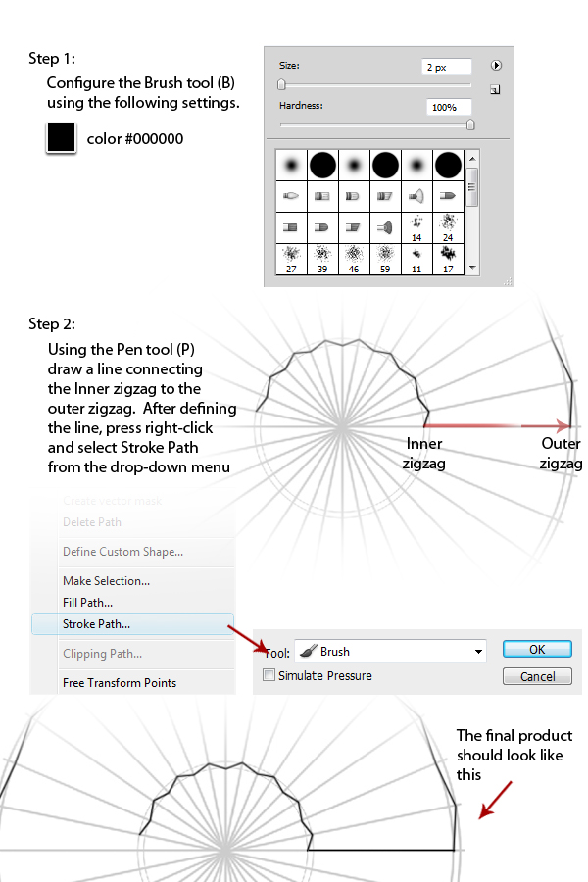The height and width of the screenshot is (882, 588).
Task: Pick the brush preset labeled 46
Action: pyautogui.click(x=354, y=258)
